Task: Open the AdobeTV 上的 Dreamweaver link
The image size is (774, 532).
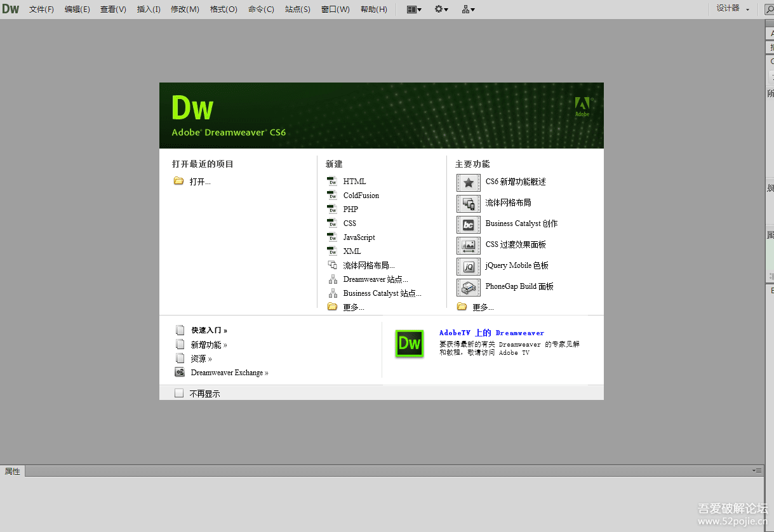Action: point(491,333)
